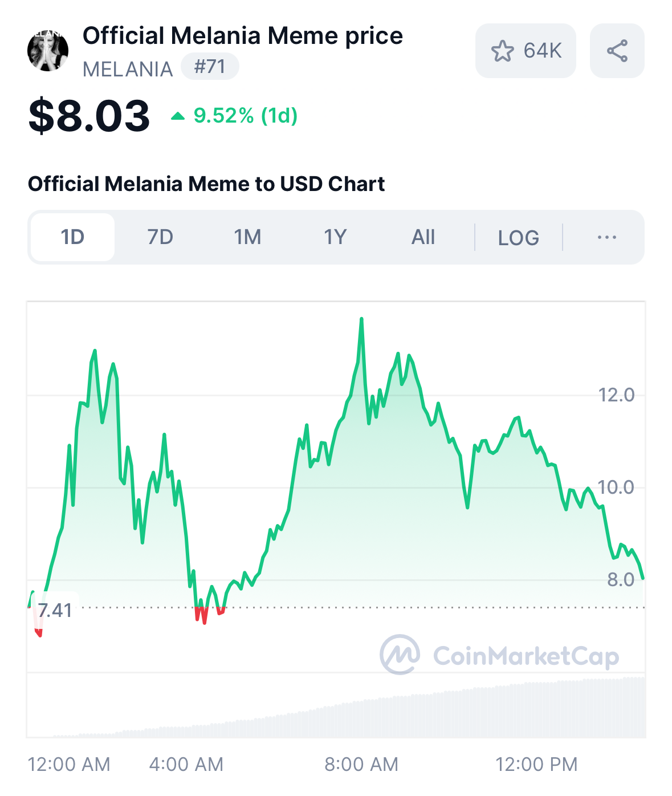Click the Official Melania Meme price title
Viewport: 672px width, 796px height.
click(x=243, y=36)
